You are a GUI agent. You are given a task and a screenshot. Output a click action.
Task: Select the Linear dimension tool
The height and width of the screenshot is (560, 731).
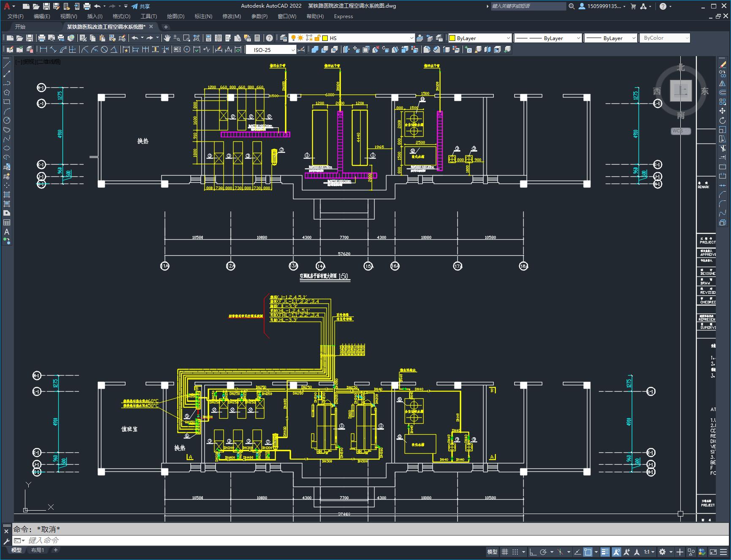point(43,50)
